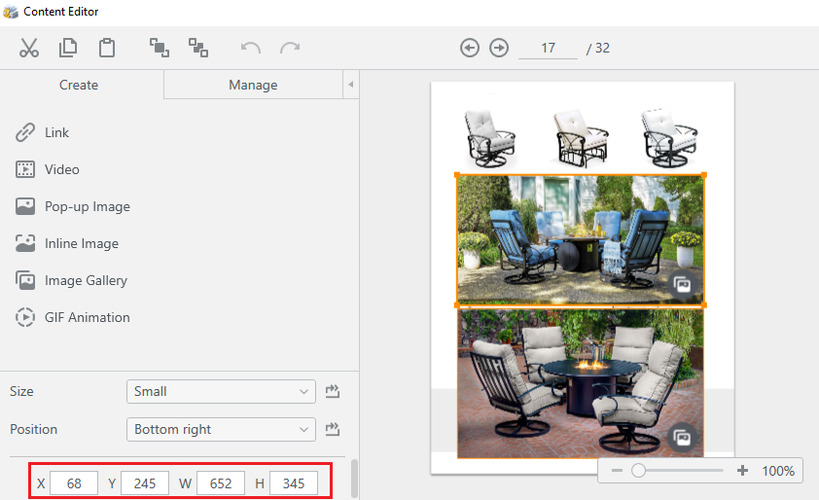Click the Link chain icon
Screen dimensions: 819x500
[25, 133]
